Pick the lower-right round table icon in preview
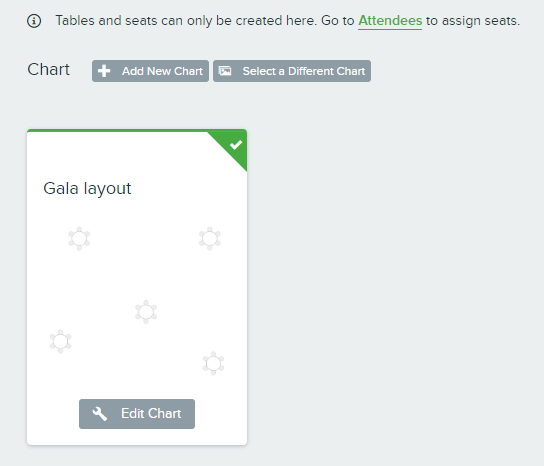 click(x=213, y=363)
